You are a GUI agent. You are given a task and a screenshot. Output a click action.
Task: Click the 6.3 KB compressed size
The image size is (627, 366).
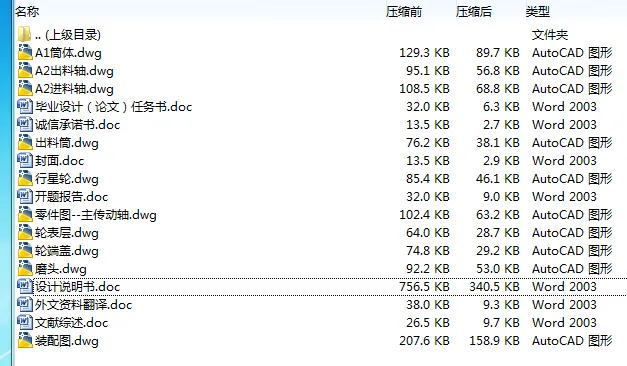501,107
